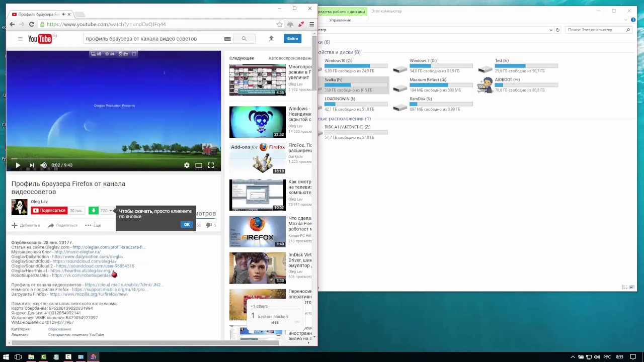Open YouTube guide menu icon

20,39
